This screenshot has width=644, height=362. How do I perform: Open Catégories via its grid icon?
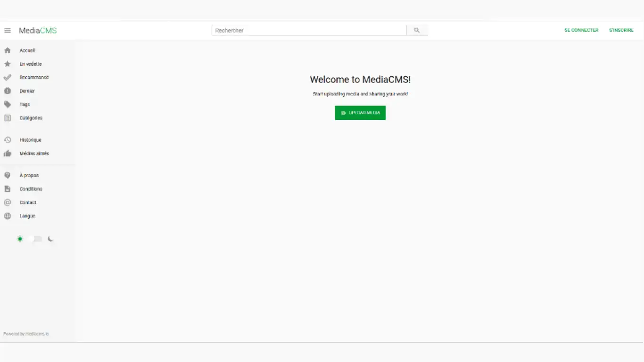(x=7, y=118)
